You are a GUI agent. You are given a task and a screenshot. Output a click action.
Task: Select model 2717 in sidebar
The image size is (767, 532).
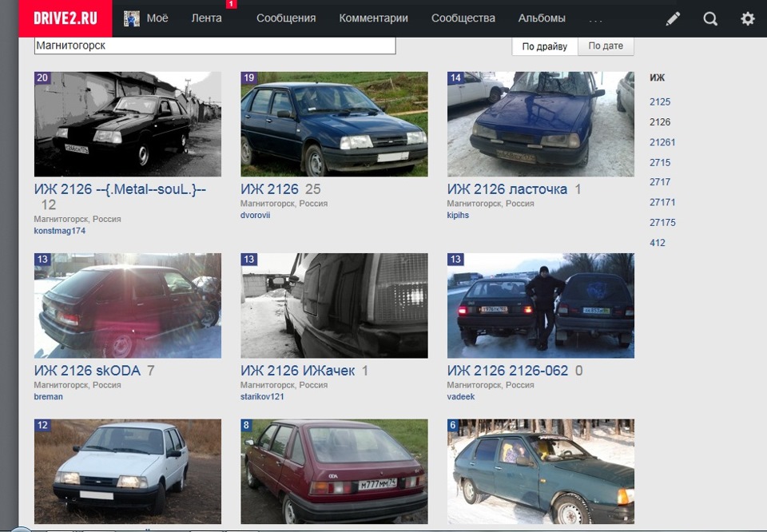point(660,182)
